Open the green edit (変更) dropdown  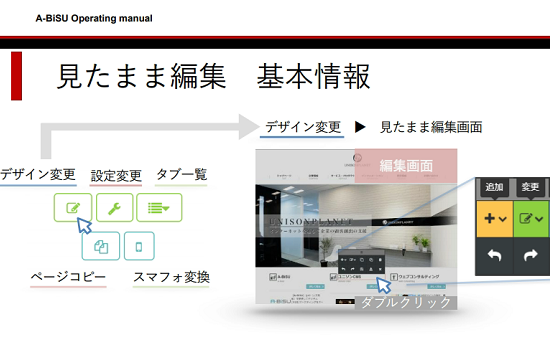coord(531,219)
